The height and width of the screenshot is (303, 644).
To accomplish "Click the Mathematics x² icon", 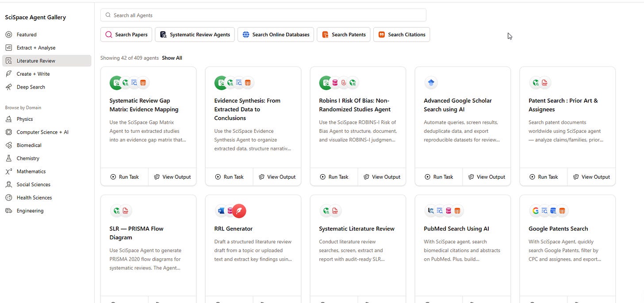I will pos(8,171).
